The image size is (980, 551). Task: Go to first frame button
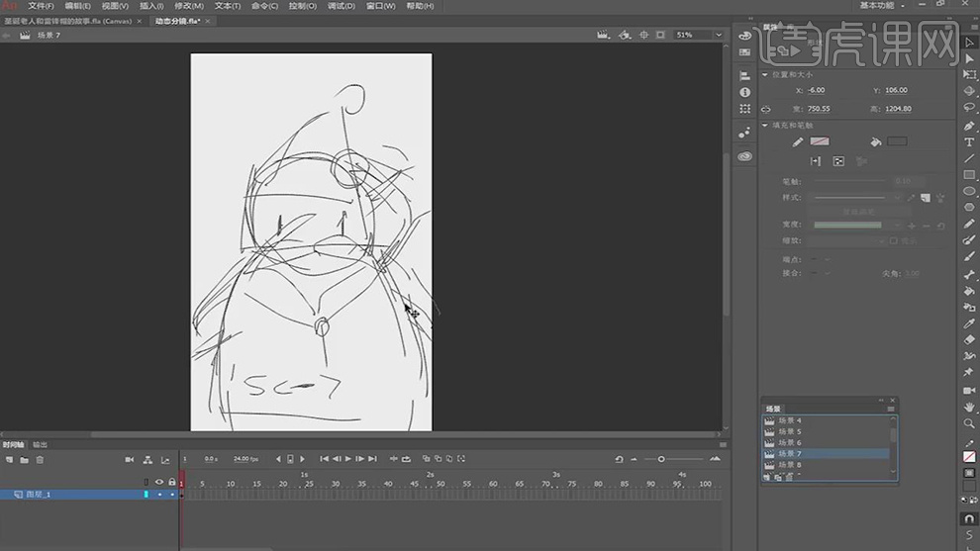[324, 459]
